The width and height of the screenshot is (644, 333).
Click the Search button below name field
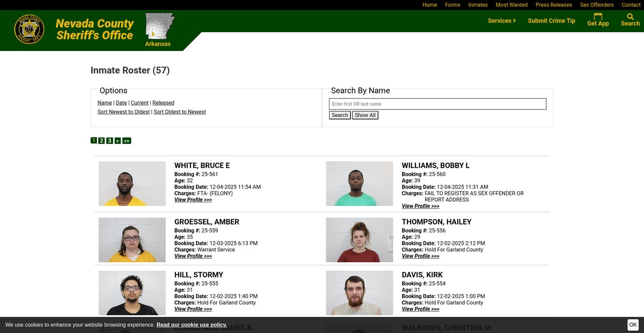340,115
